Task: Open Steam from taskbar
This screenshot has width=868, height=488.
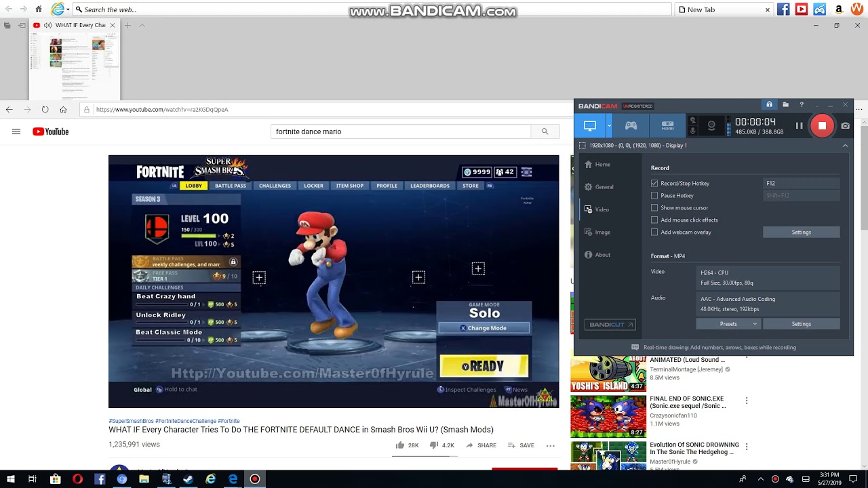Action: click(189, 479)
